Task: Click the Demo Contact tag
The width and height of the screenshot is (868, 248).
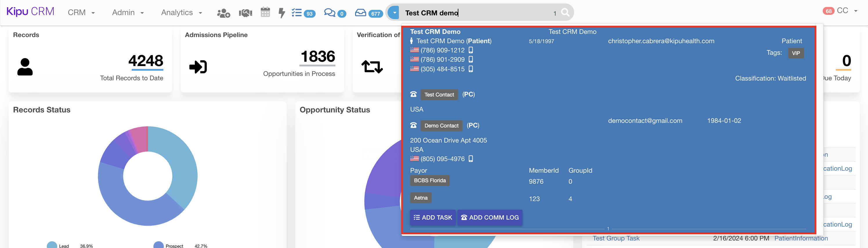Action: tap(441, 125)
